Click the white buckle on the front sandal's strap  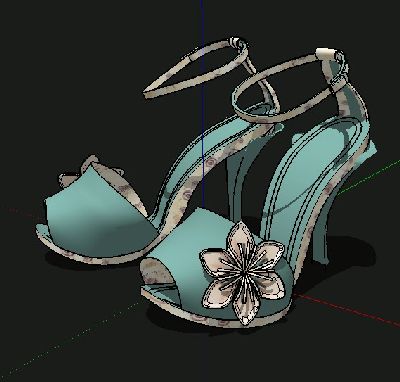click(x=326, y=54)
